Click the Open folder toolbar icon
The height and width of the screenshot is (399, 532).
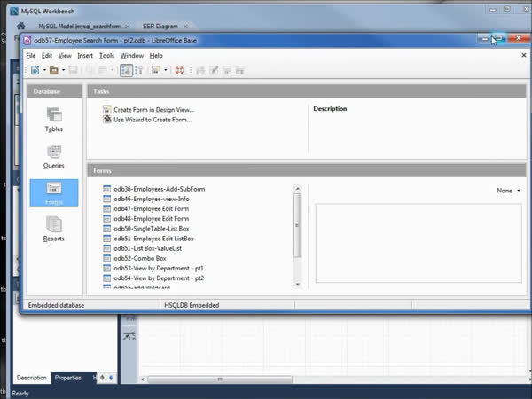pyautogui.click(x=54, y=70)
